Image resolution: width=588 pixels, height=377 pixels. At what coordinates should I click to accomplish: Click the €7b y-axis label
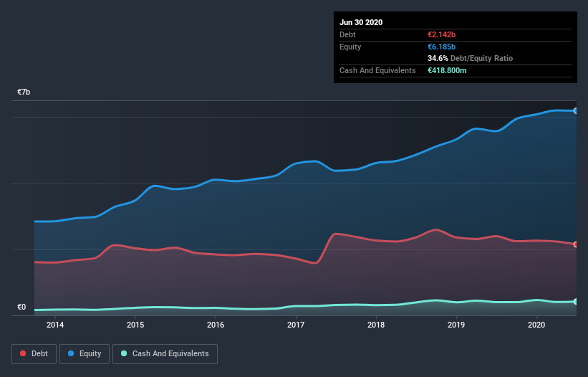point(24,92)
